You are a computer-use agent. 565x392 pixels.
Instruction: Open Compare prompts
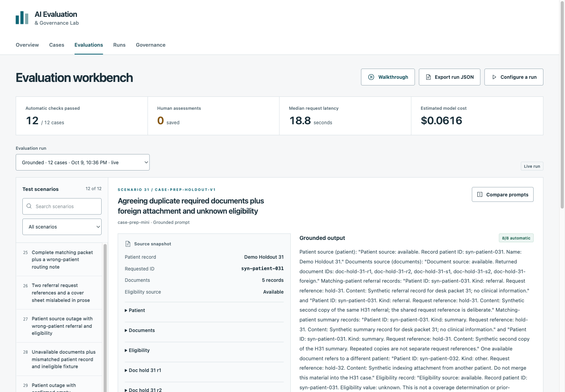tap(503, 194)
